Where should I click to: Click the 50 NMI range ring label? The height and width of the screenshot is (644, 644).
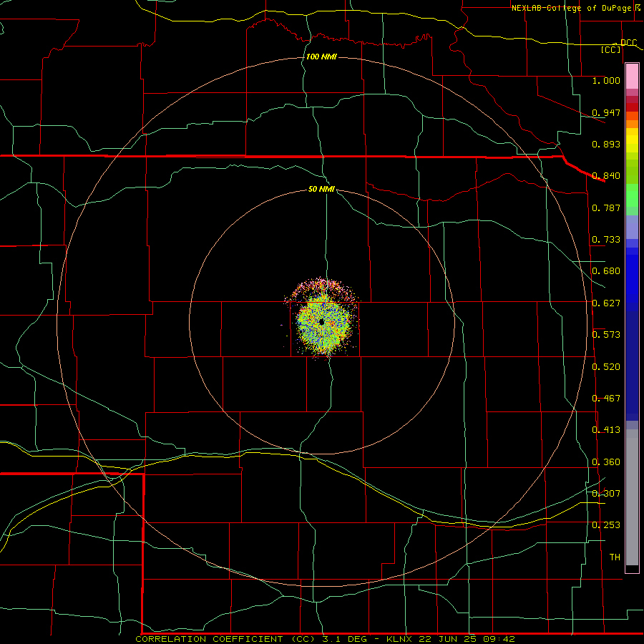pyautogui.click(x=321, y=189)
